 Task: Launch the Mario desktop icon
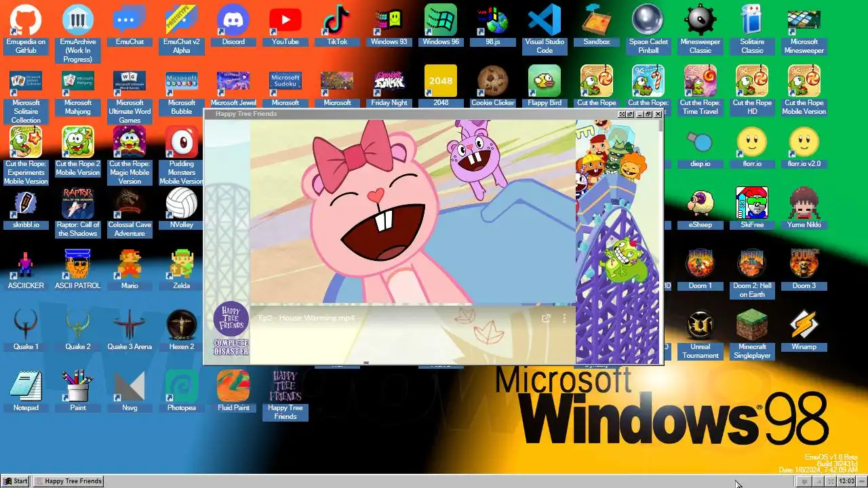tap(130, 269)
